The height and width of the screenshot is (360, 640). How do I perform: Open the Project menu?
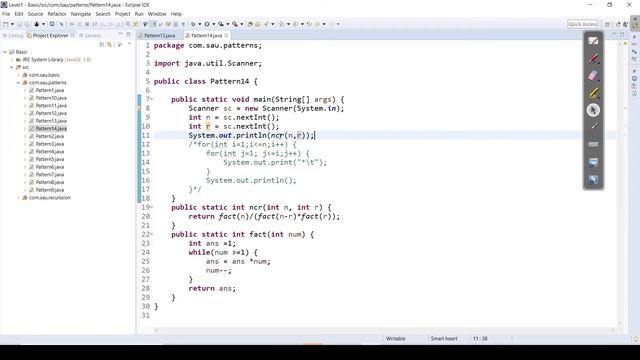[x=122, y=14]
